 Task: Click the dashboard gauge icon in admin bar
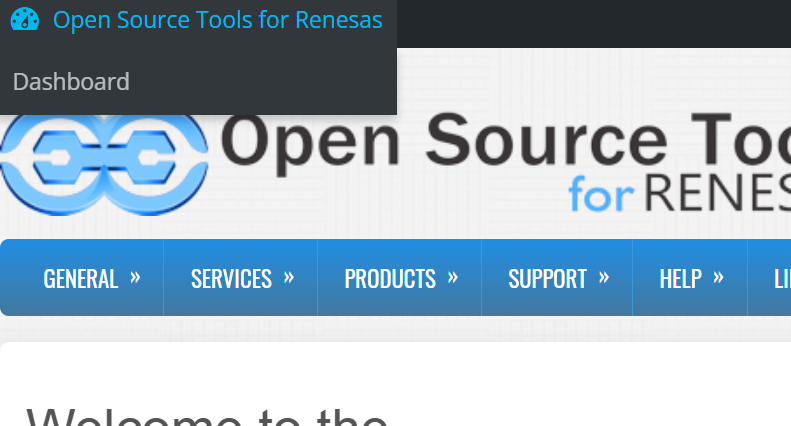pyautogui.click(x=23, y=20)
